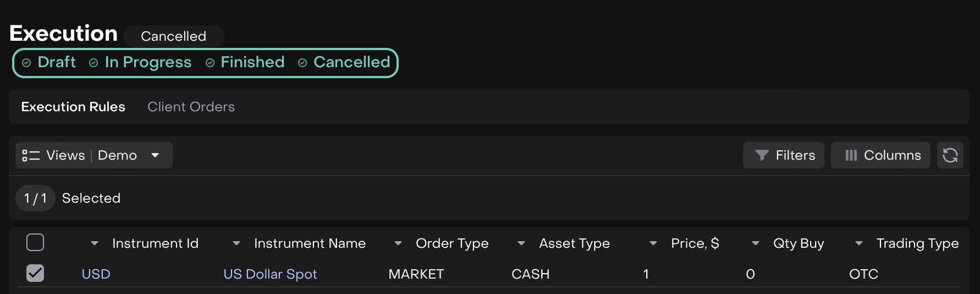
Task: Open the Views Demo dropdown arrow
Action: pyautogui.click(x=155, y=155)
